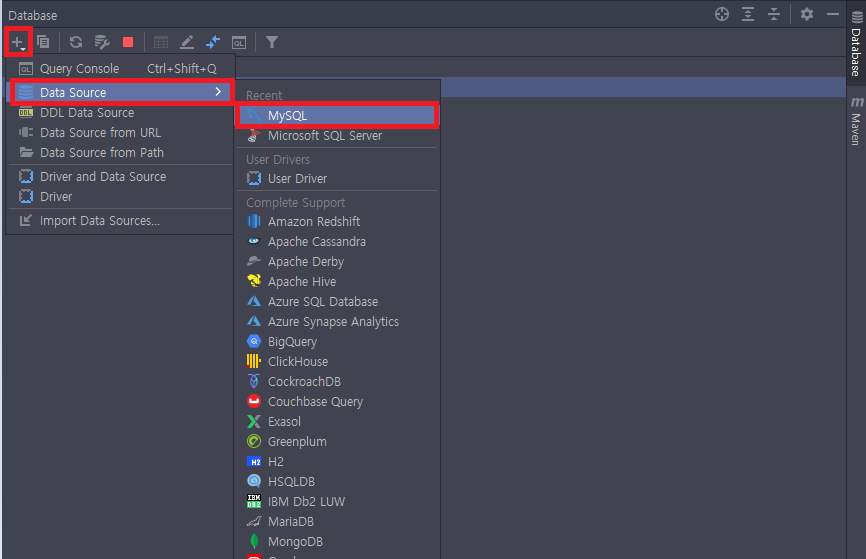Choose Data Source from Path

120,152
